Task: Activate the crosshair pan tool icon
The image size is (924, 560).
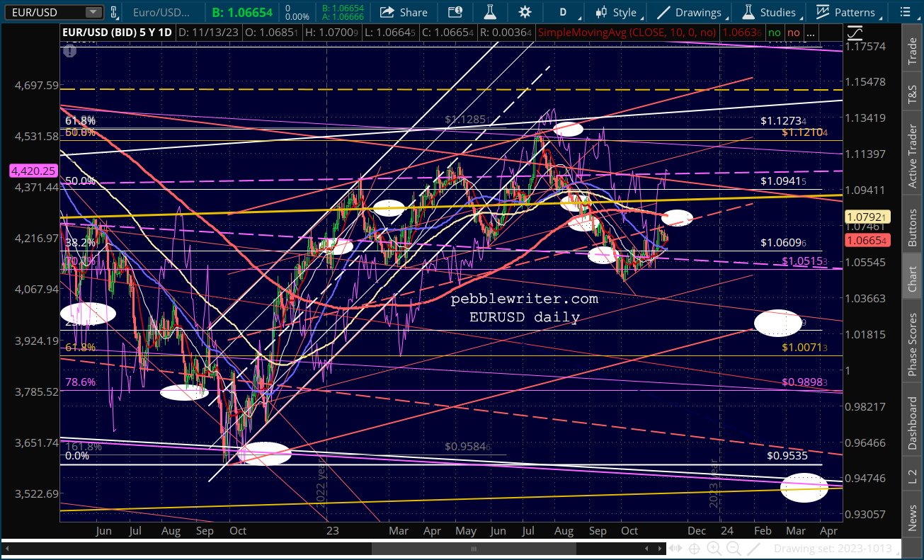Action: tap(694, 548)
